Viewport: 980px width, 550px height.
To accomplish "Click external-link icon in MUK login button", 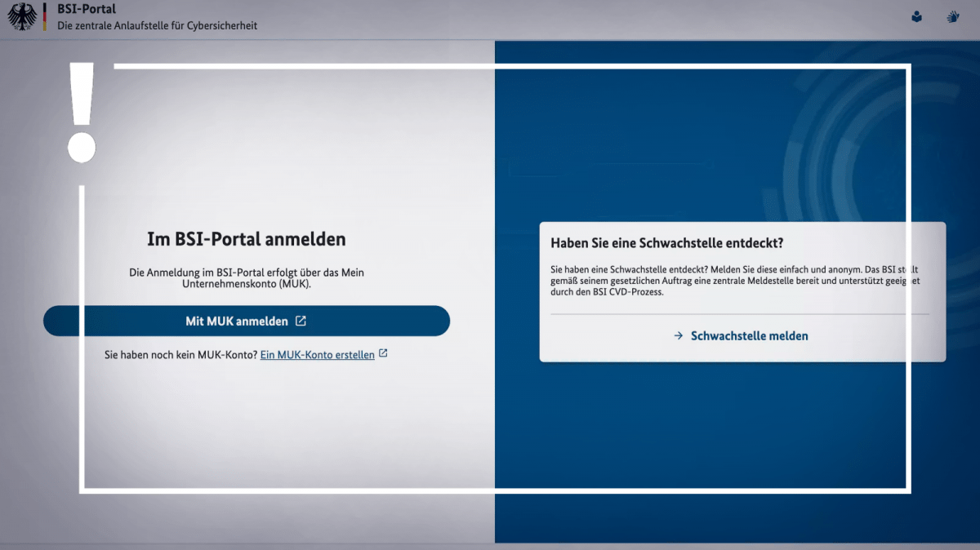I will [301, 321].
